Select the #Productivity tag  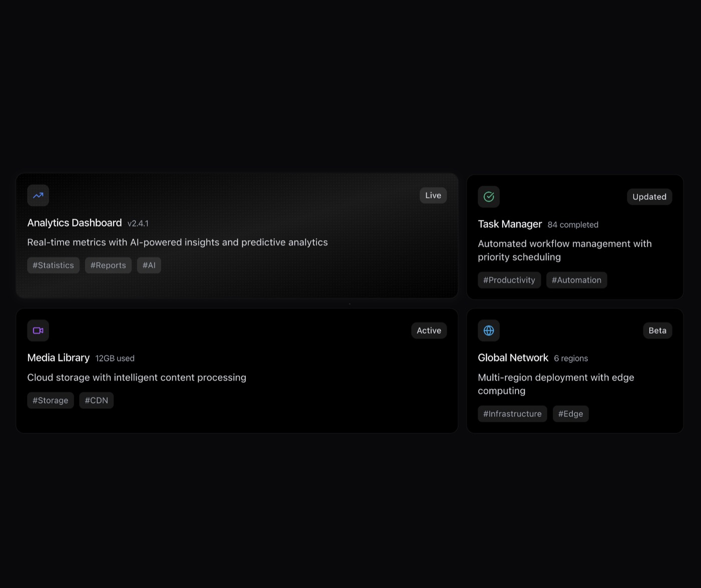coord(509,280)
